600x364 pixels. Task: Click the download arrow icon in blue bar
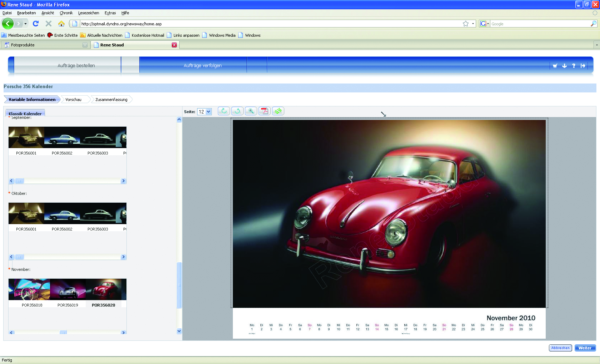564,66
